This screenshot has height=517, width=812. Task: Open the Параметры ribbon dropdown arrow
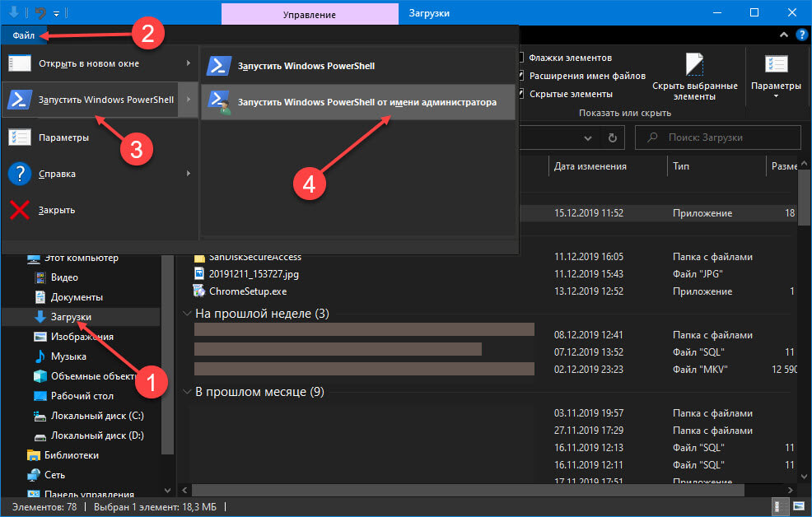point(776,96)
